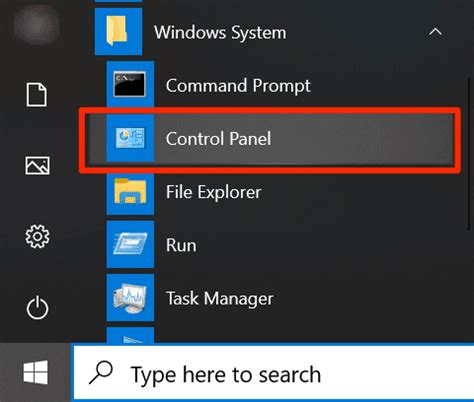Click the Start menu scrollbar

point(471,153)
